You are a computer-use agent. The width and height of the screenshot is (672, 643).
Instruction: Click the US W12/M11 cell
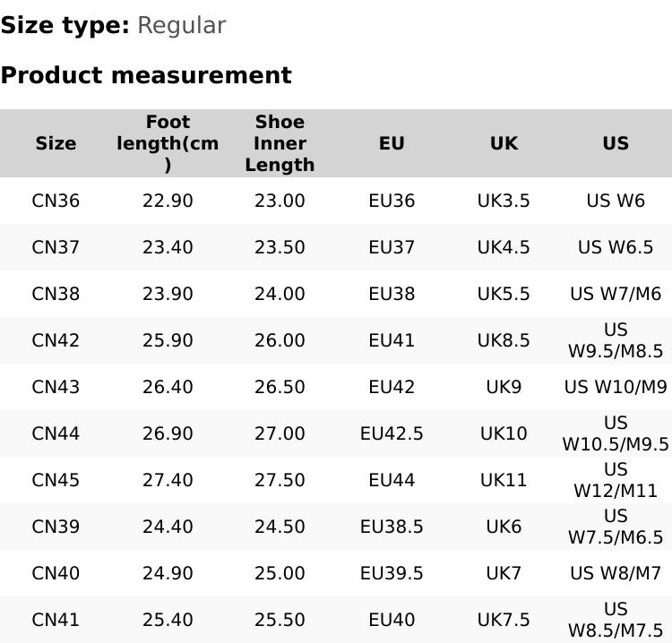point(616,480)
